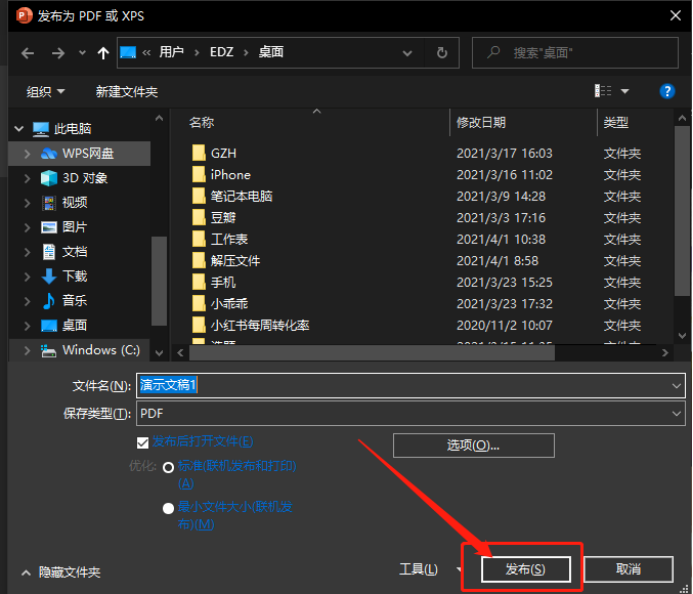Click the 发布(S) button

(525, 569)
